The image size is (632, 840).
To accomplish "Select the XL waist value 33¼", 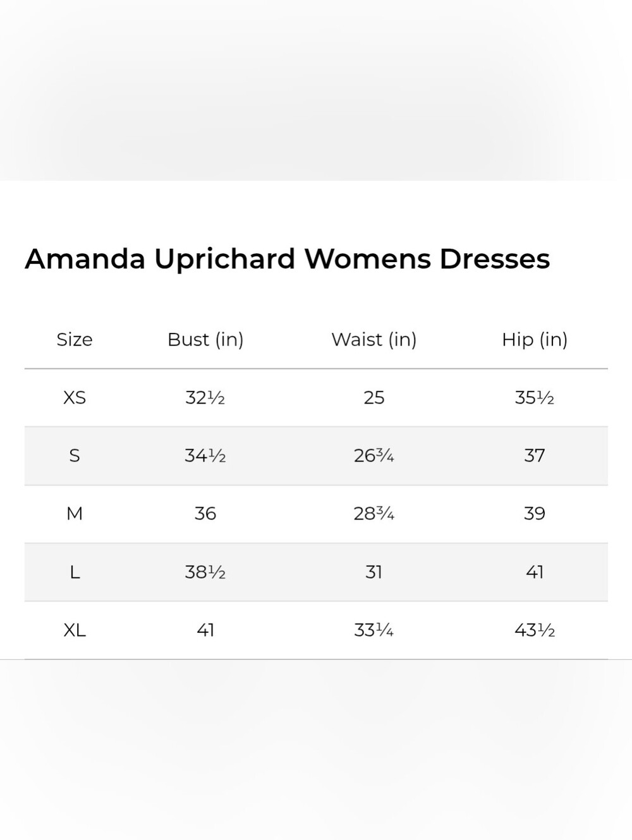I will (x=374, y=630).
